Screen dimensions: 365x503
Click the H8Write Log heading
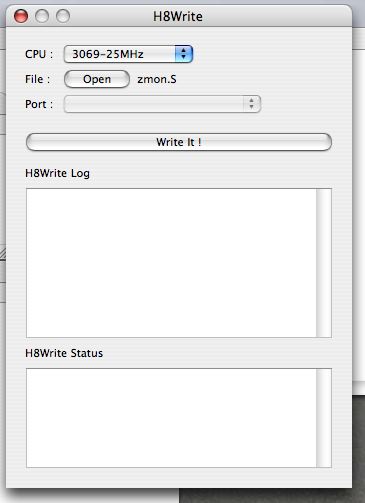57,173
